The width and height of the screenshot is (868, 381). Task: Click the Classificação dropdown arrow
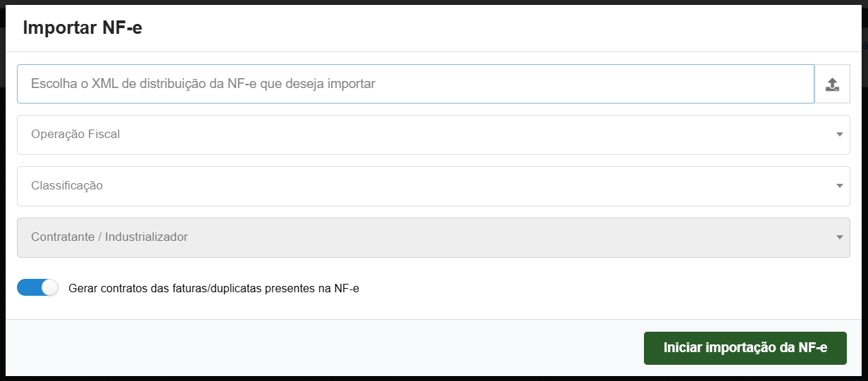(x=839, y=186)
